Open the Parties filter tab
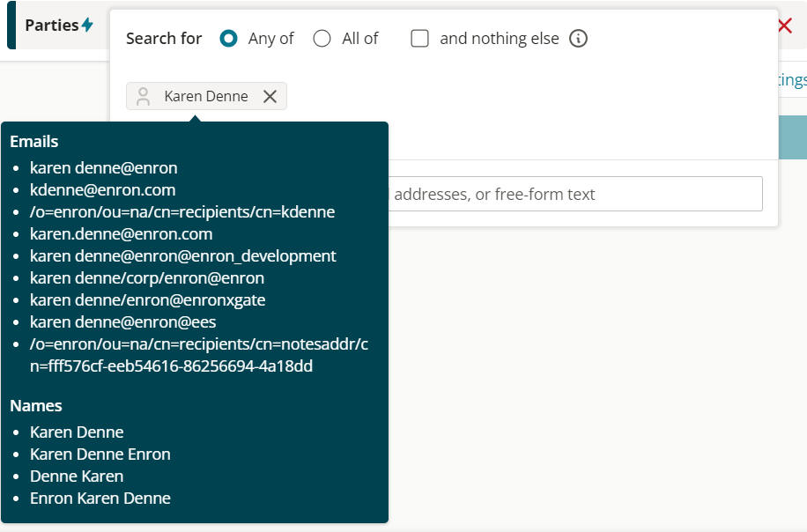This screenshot has height=532, width=807. coord(53,26)
